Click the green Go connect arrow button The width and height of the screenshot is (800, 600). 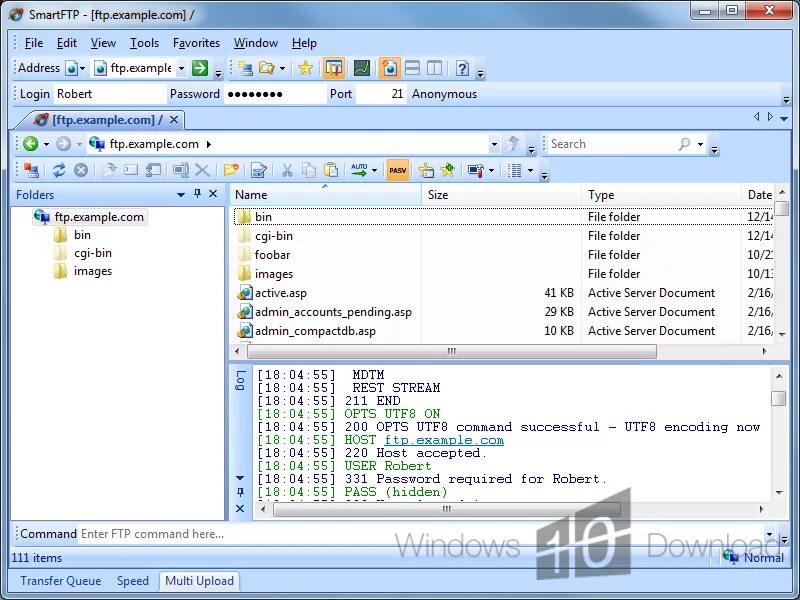pos(200,68)
